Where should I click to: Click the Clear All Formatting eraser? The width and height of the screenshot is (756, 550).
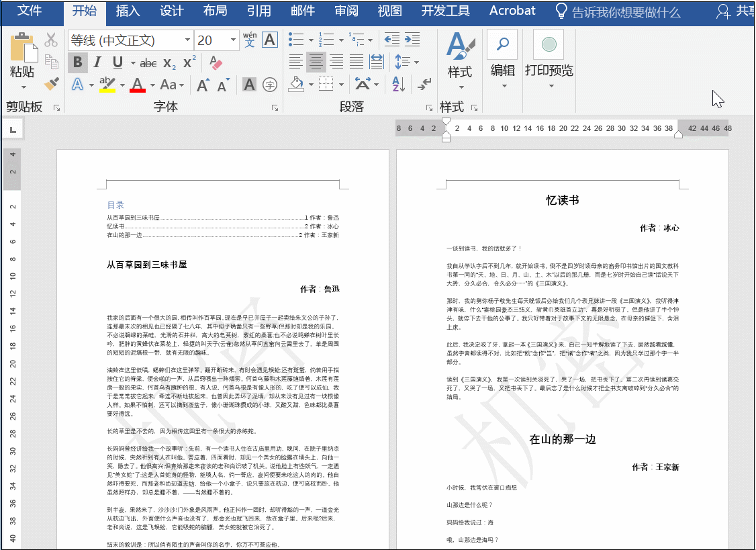pyautogui.click(x=215, y=62)
